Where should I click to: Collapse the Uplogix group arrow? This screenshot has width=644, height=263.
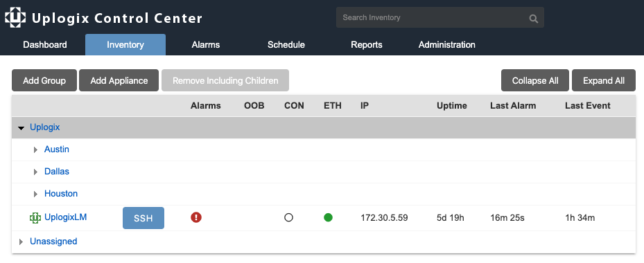21,128
